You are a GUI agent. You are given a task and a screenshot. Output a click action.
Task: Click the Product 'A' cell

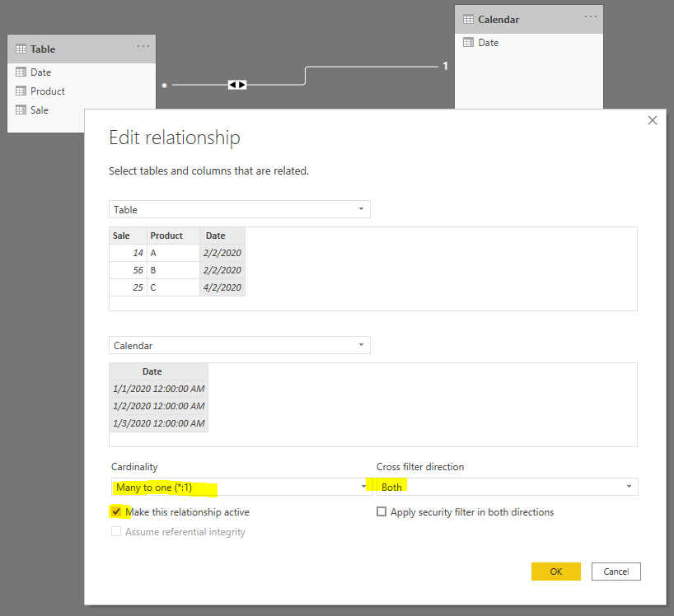[173, 253]
